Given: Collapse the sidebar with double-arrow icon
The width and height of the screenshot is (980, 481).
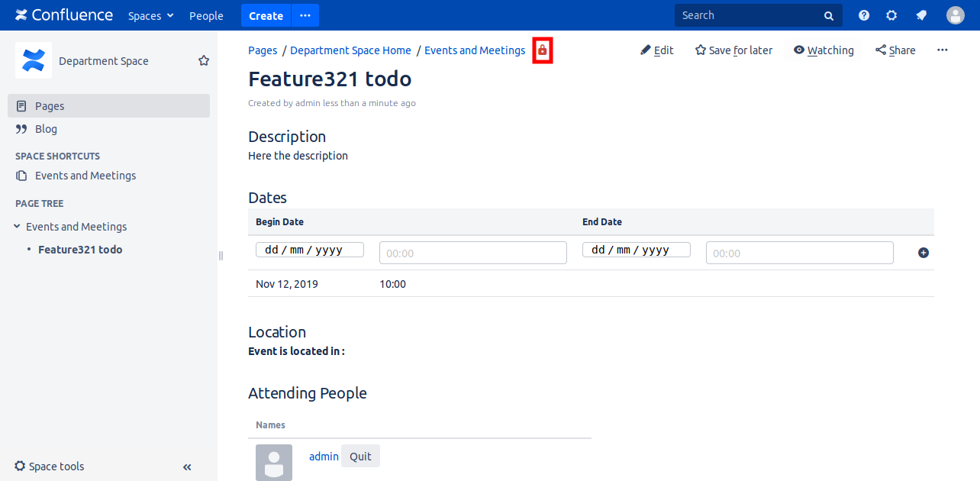Looking at the screenshot, I should (187, 467).
